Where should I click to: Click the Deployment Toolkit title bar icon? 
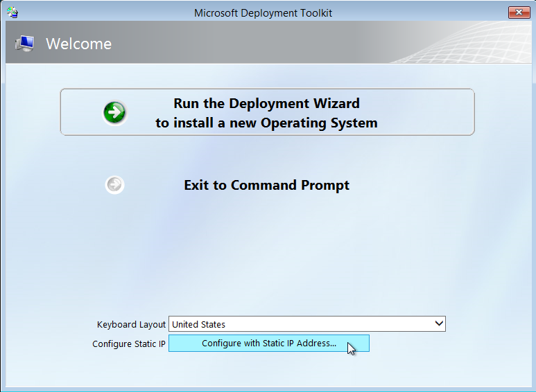pyautogui.click(x=12, y=12)
